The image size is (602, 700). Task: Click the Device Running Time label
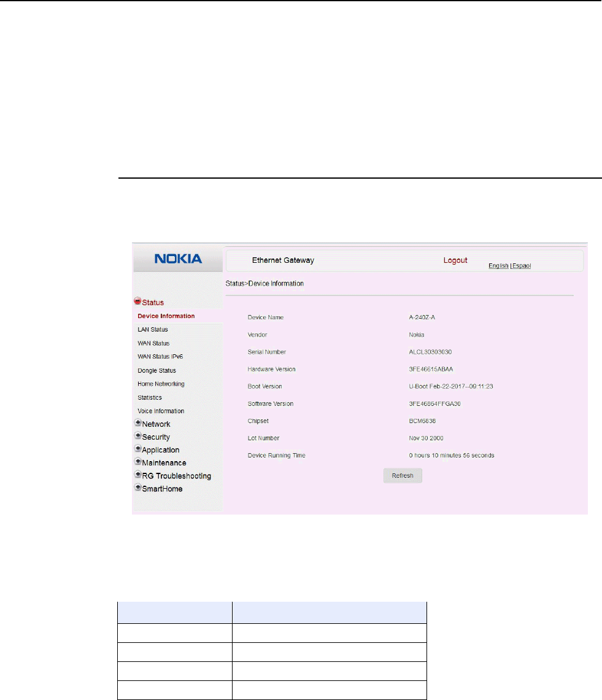(277, 456)
